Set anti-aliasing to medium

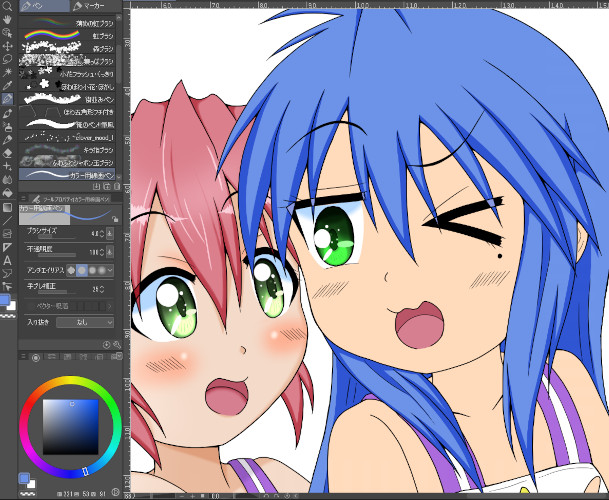(x=92, y=270)
